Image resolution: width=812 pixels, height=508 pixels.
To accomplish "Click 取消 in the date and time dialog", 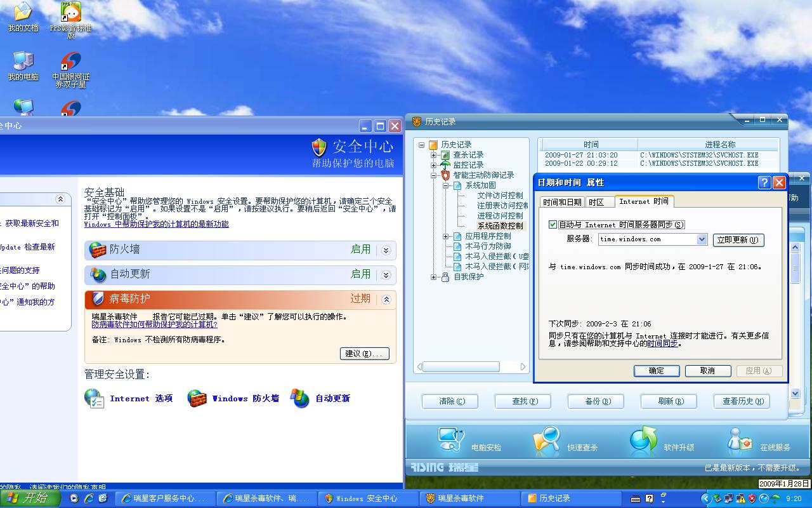I will (x=708, y=371).
